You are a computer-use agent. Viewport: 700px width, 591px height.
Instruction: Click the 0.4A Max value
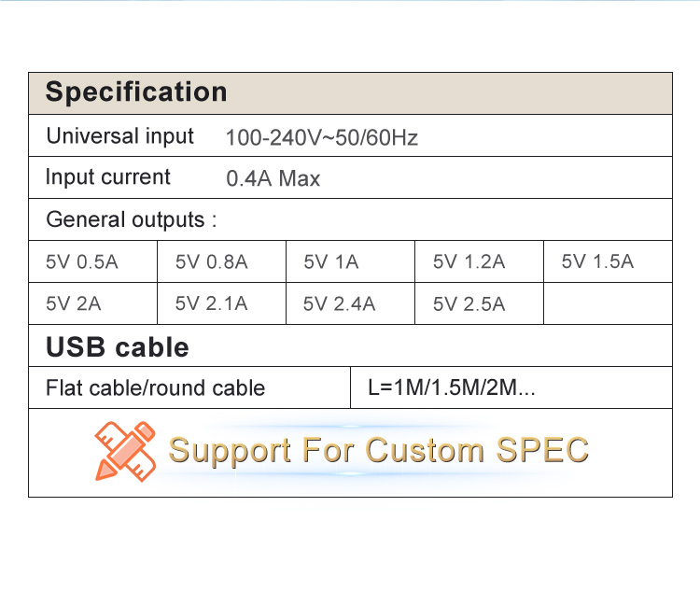click(x=273, y=178)
